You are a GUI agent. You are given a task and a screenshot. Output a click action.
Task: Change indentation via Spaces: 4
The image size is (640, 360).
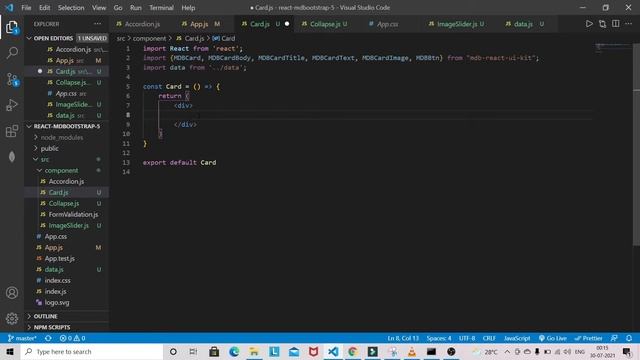point(439,338)
